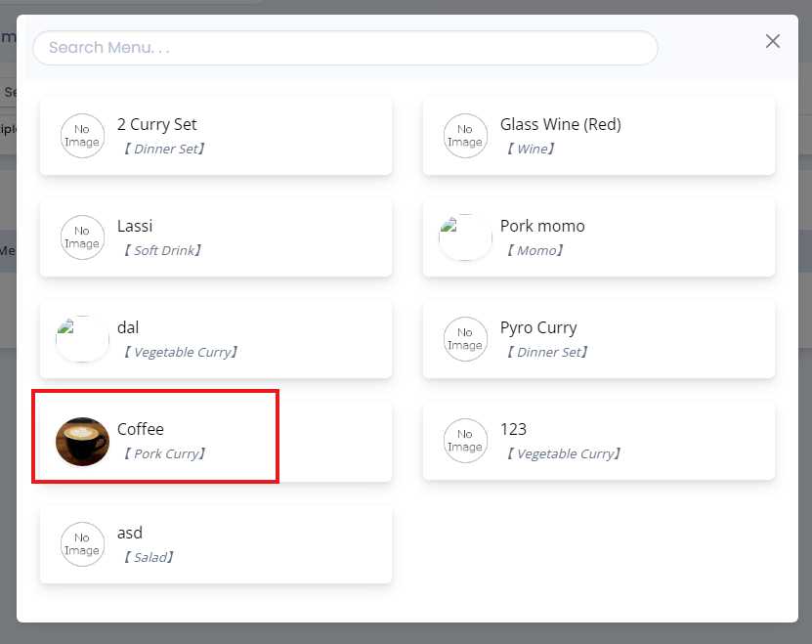Select Glass Wine (Red) item name

(560, 124)
